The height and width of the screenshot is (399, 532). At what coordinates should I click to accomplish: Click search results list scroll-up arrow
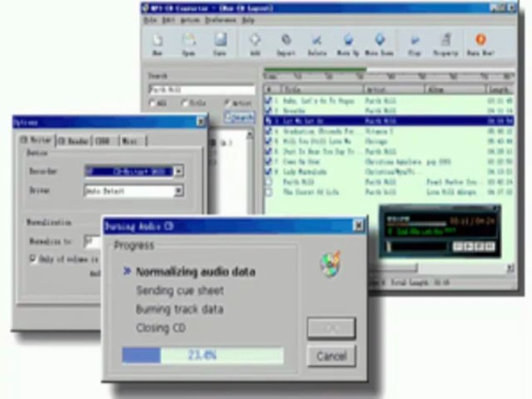249,135
